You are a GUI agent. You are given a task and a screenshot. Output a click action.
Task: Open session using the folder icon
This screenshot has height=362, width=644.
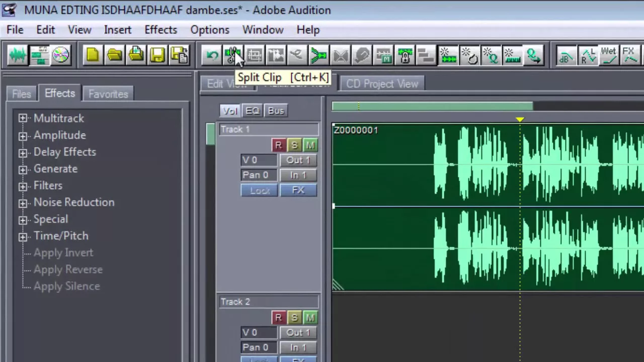114,55
